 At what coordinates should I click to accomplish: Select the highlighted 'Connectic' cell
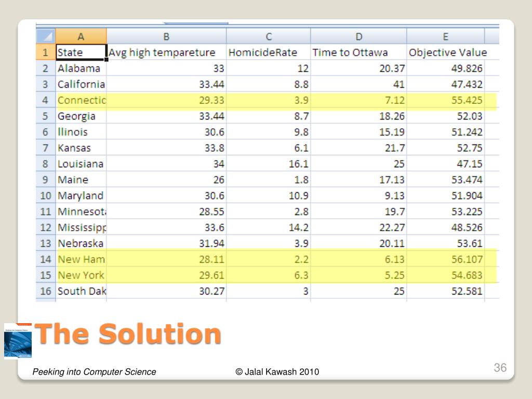[x=81, y=100]
